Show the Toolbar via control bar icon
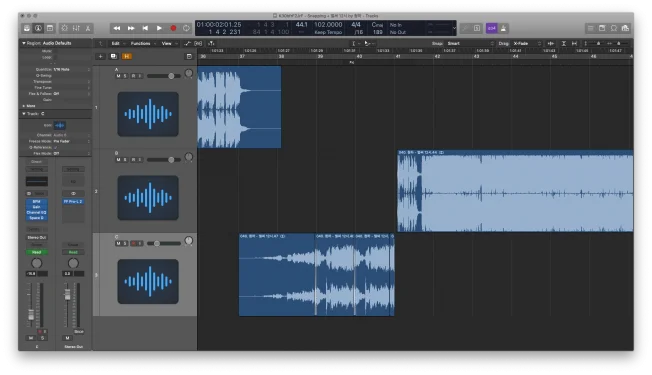 point(50,28)
